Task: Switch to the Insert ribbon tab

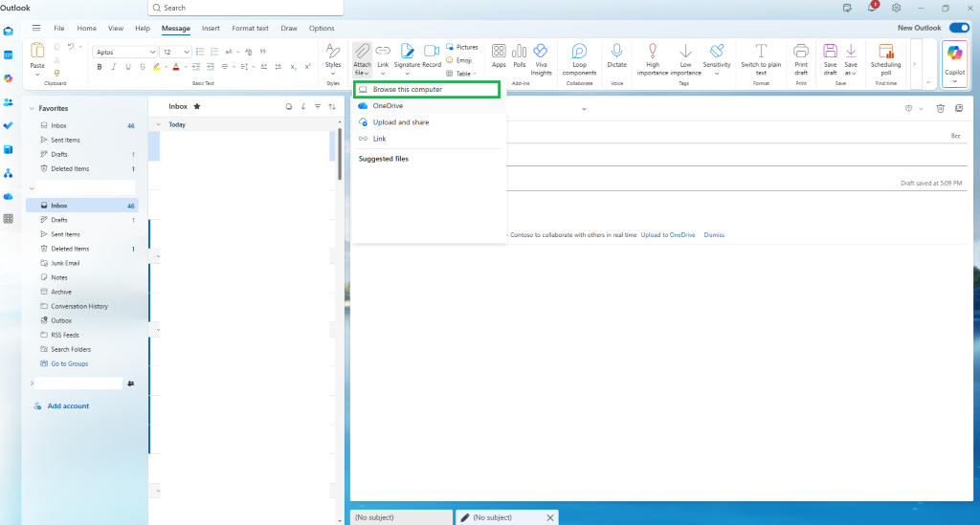Action: (211, 28)
